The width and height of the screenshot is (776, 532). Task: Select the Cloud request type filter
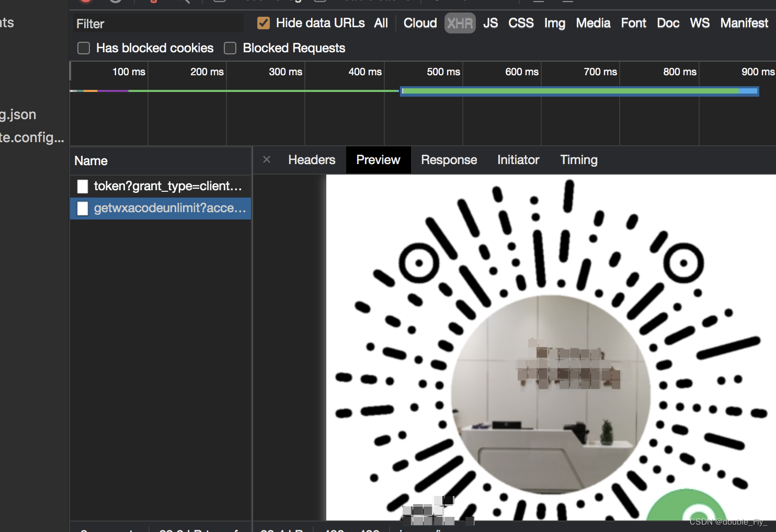[420, 23]
